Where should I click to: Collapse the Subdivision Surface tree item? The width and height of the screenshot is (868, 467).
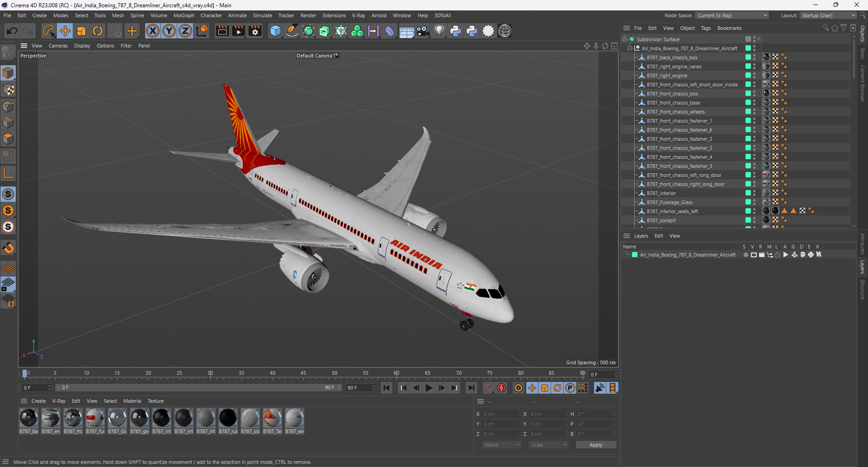625,39
